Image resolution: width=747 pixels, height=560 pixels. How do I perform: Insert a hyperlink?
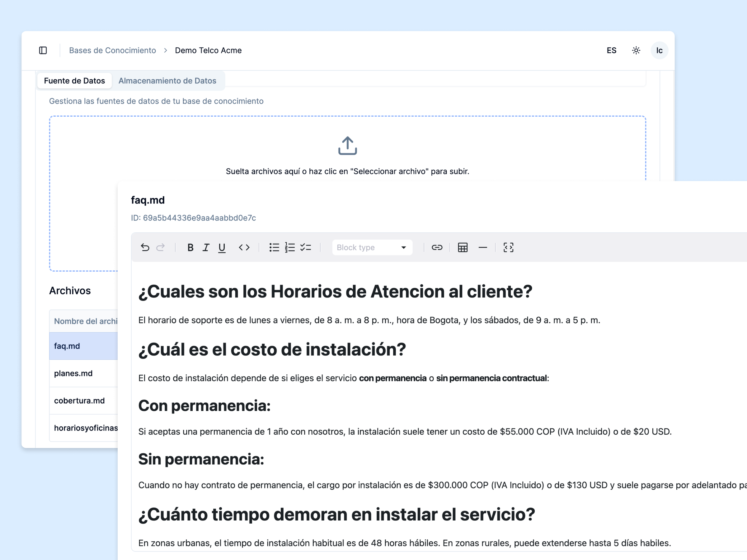437,247
